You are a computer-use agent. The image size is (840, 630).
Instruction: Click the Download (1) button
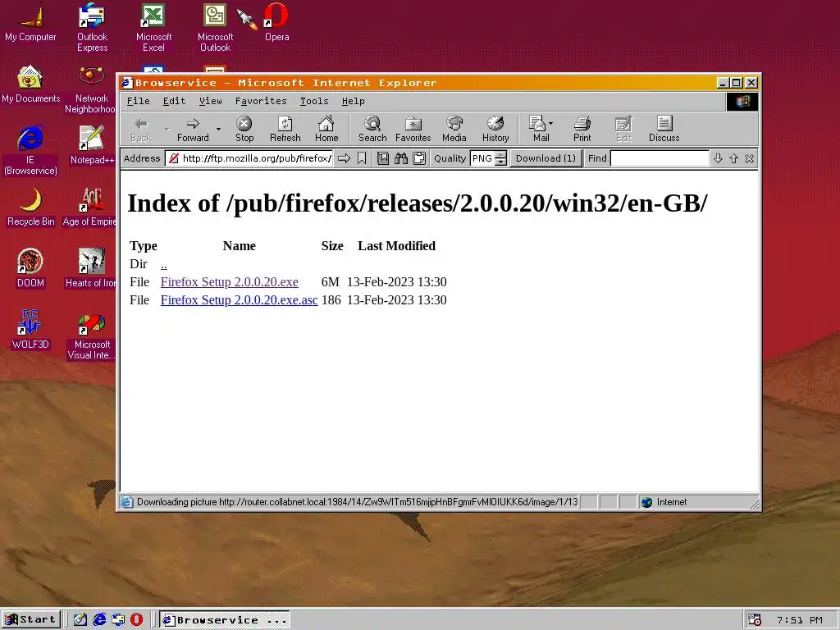pos(546,158)
